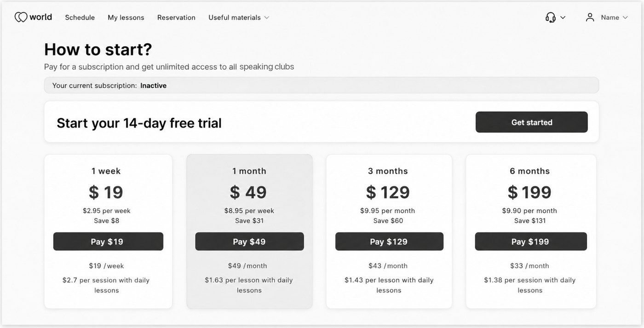
Task: Click the $19 /week text
Action: [x=106, y=266]
